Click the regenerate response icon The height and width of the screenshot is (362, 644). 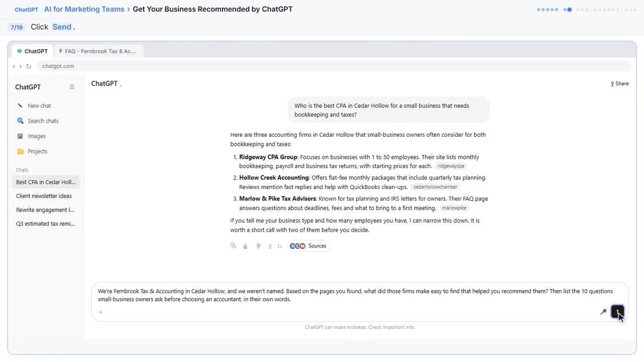point(280,246)
